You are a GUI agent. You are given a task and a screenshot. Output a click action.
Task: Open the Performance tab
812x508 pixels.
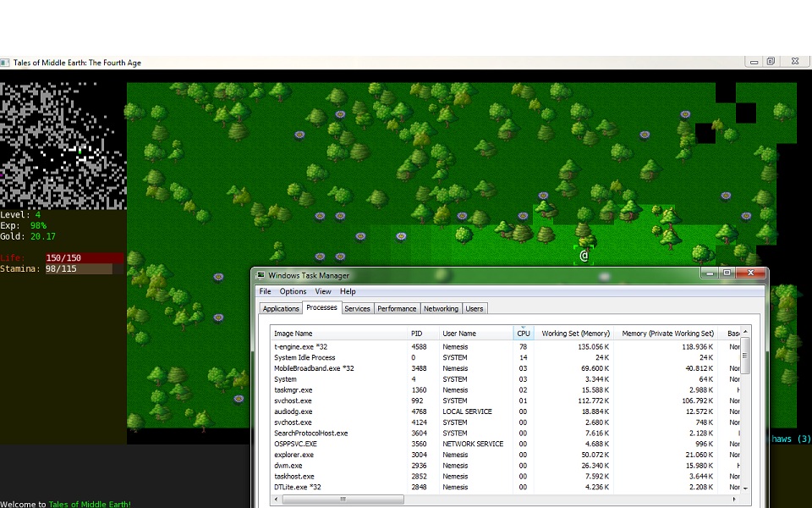[x=397, y=308]
